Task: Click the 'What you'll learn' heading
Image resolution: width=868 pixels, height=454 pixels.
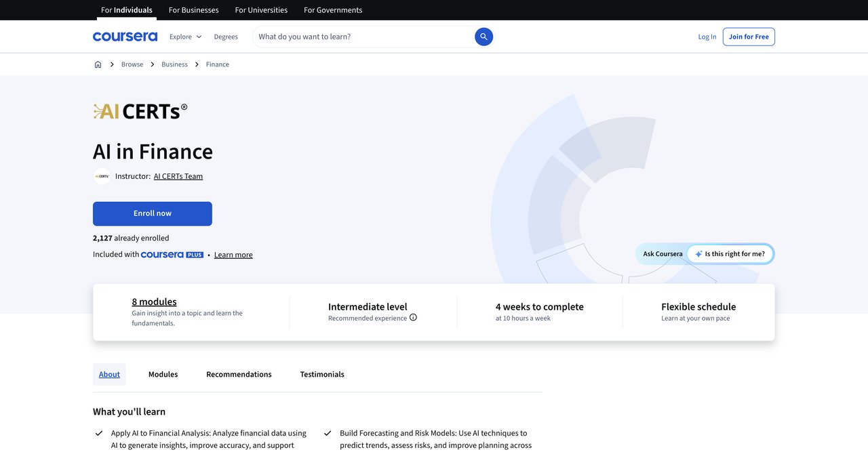Action: [129, 411]
